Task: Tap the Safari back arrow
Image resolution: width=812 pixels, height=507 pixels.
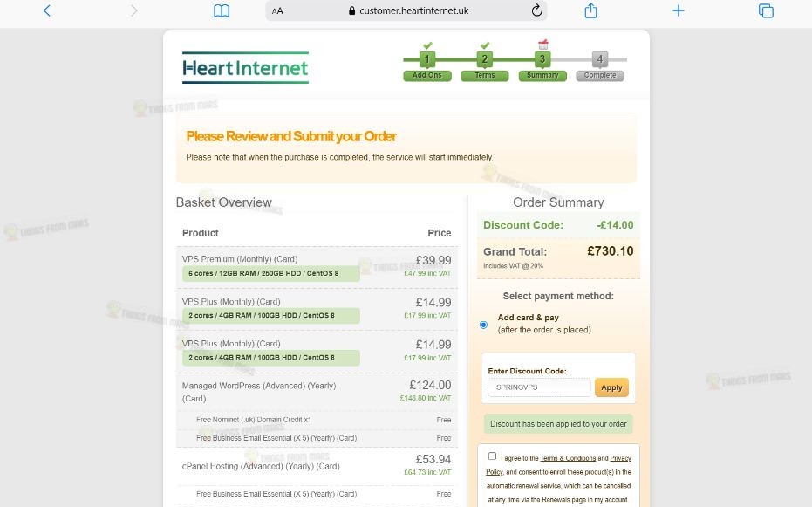Action: [47, 10]
